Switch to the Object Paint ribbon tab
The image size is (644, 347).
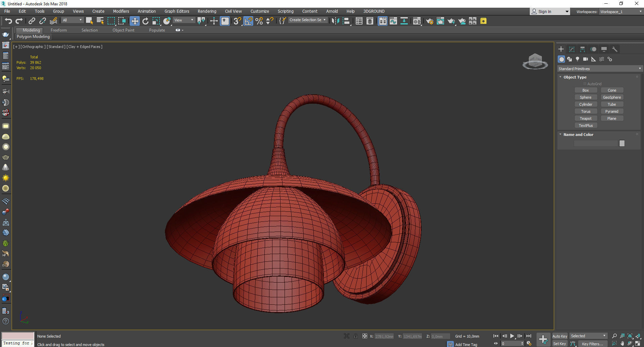click(x=123, y=30)
